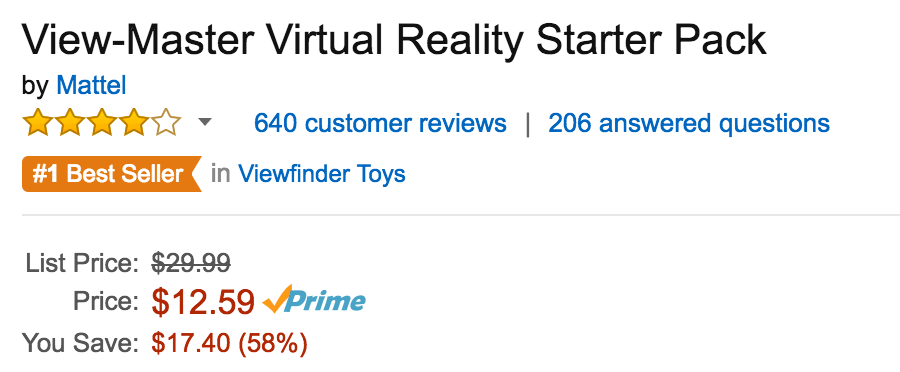The height and width of the screenshot is (372, 900).
Task: Click the red $12.59 price
Action: click(x=203, y=301)
